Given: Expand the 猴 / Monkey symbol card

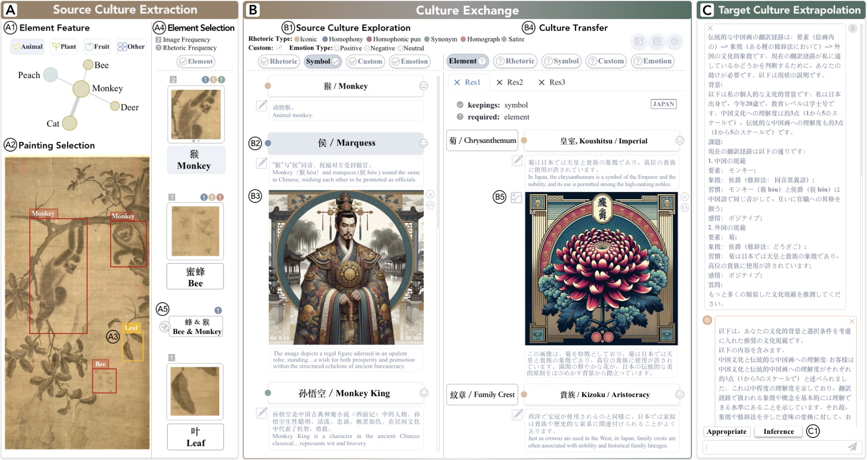Looking at the screenshot, I should [x=345, y=86].
